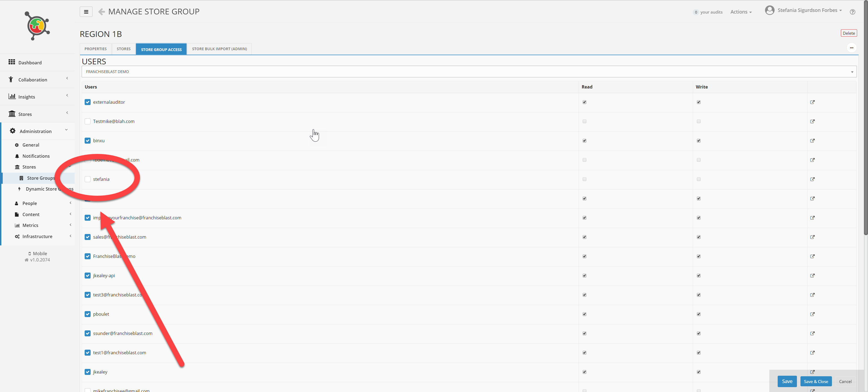Click the back arrow beside Manage Store Group
The width and height of the screenshot is (868, 392).
point(101,12)
